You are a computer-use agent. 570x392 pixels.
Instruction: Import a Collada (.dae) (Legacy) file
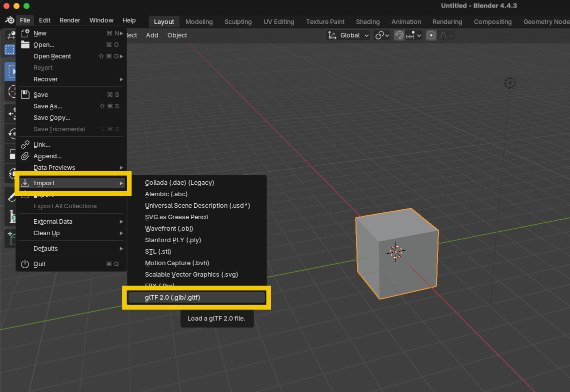point(196,183)
